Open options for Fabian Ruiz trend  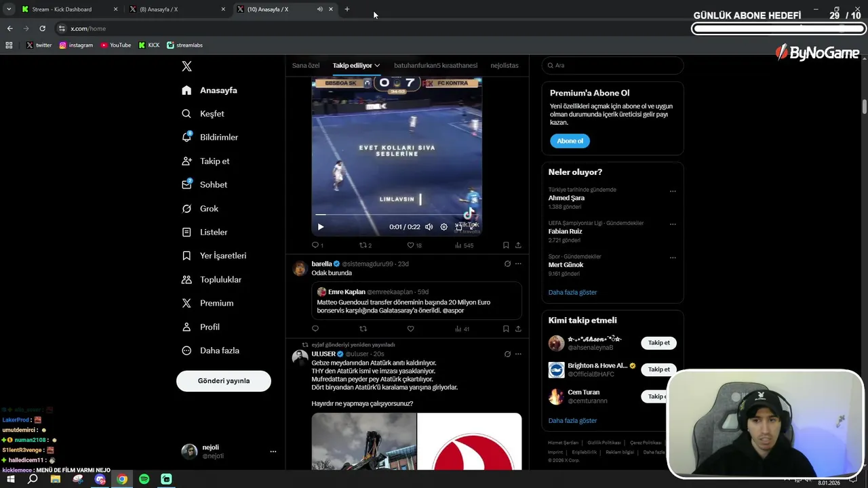673,224
